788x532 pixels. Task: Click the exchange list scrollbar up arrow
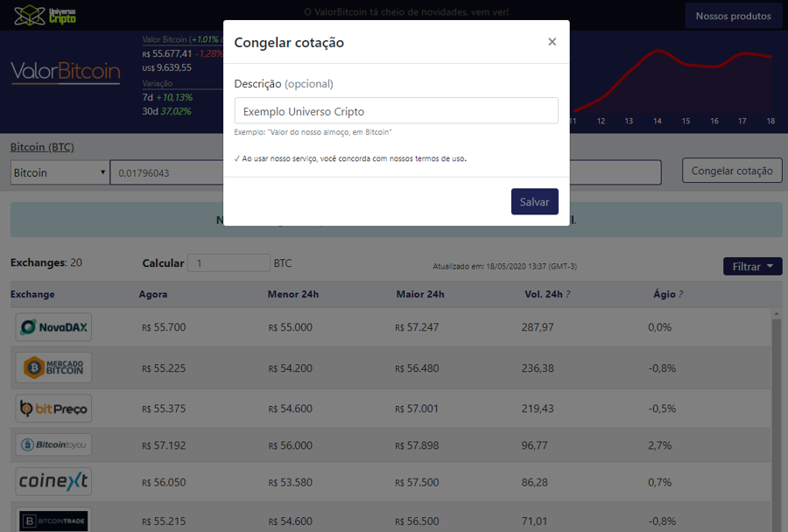776,313
